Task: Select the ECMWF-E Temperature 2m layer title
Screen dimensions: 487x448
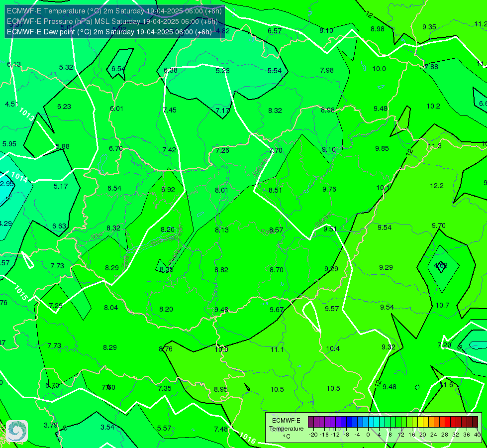Action: 114,11
